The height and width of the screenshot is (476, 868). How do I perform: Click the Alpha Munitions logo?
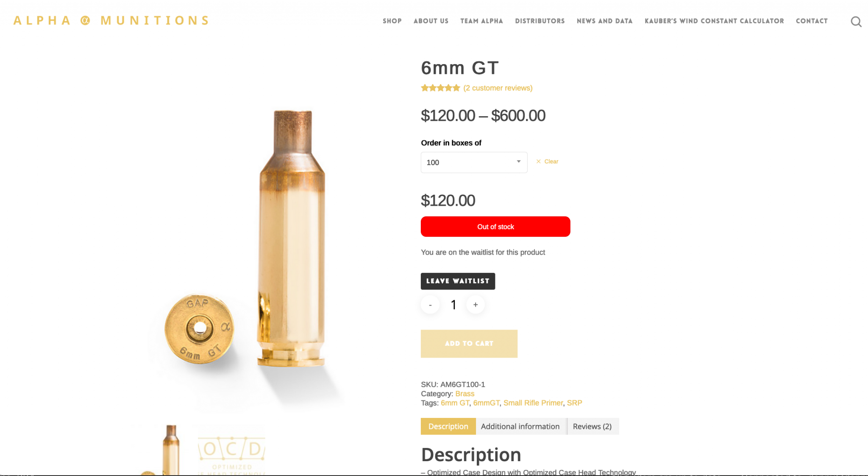click(x=111, y=20)
